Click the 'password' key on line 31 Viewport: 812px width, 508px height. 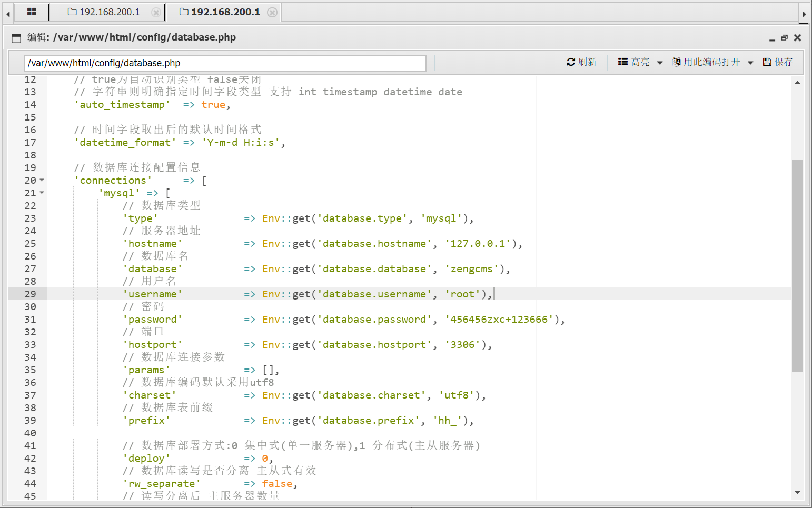152,320
